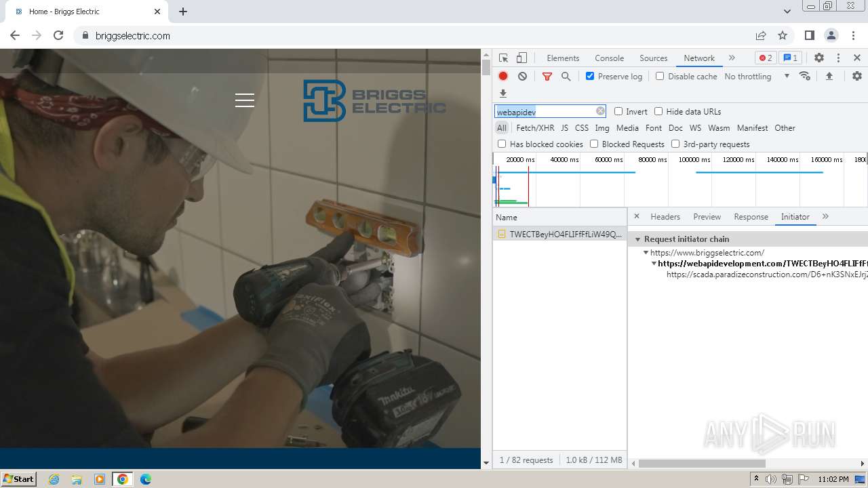
Task: Collapse the webapidevelopment.com initiator node
Action: 654,264
